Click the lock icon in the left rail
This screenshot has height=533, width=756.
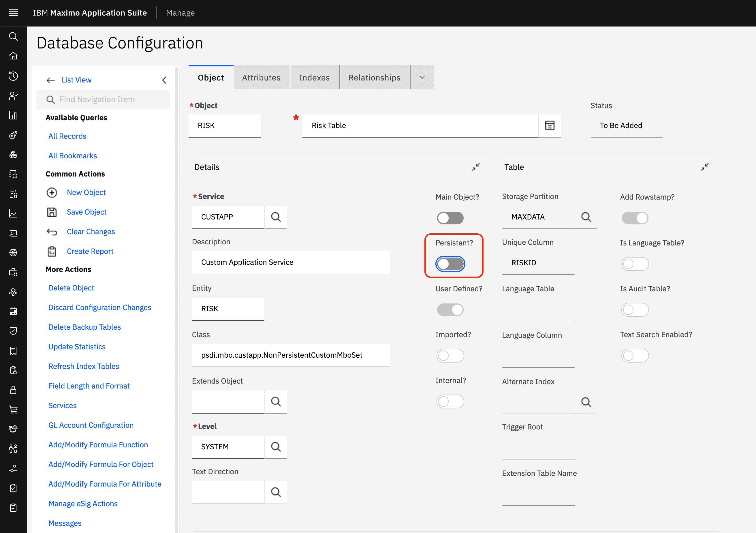coord(13,390)
